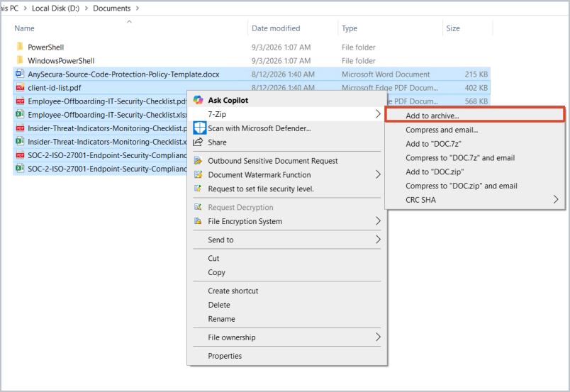Click the Outbound Sensitive Document Request icon
570x392 pixels.
[198, 161]
